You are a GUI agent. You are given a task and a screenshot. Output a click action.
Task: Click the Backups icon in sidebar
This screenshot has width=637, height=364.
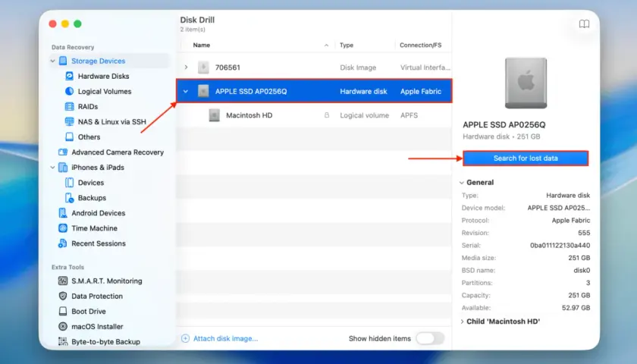click(x=70, y=198)
